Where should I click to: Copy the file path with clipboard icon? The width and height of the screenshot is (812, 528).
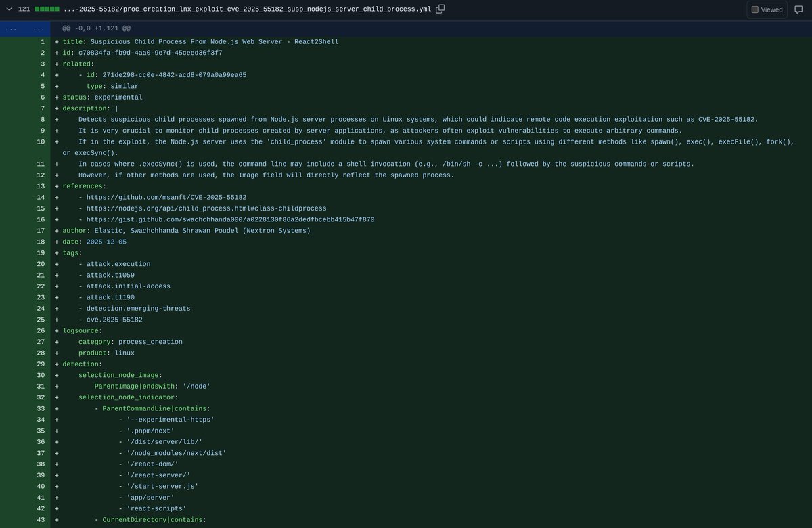tap(441, 9)
